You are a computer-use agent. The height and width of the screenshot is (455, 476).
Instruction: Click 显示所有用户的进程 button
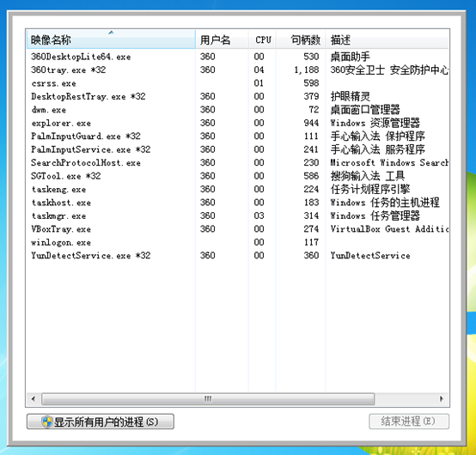[x=101, y=422]
